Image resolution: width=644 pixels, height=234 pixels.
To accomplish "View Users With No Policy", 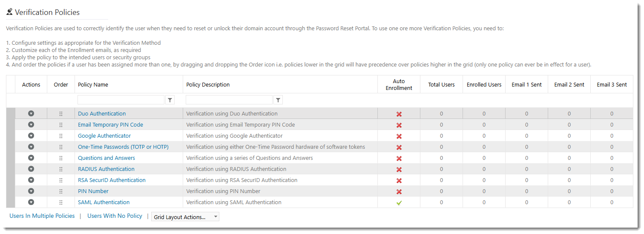I will click(x=115, y=216).
